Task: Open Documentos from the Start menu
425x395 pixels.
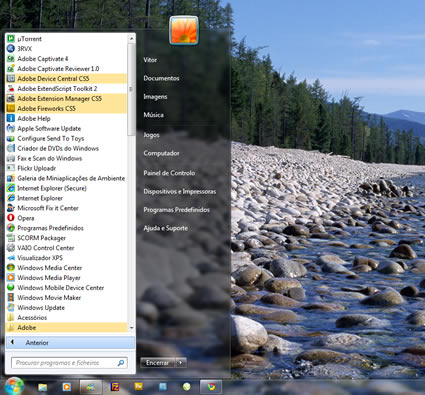Action: [161, 78]
